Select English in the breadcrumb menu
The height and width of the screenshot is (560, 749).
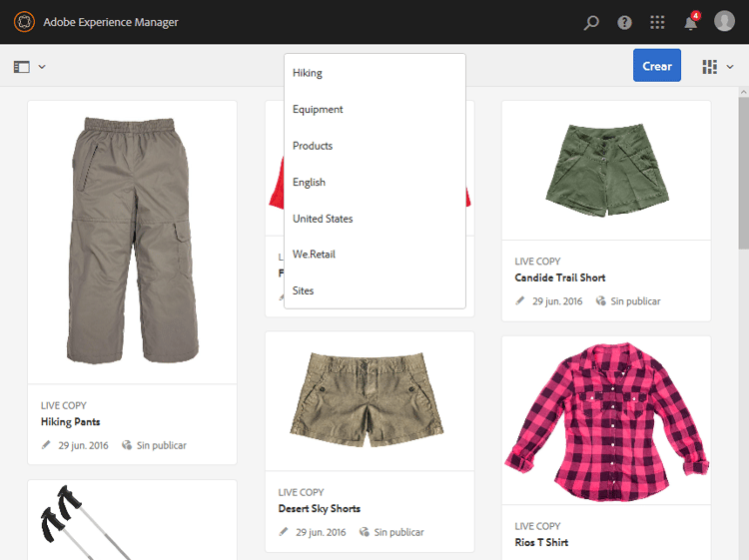[374, 182]
